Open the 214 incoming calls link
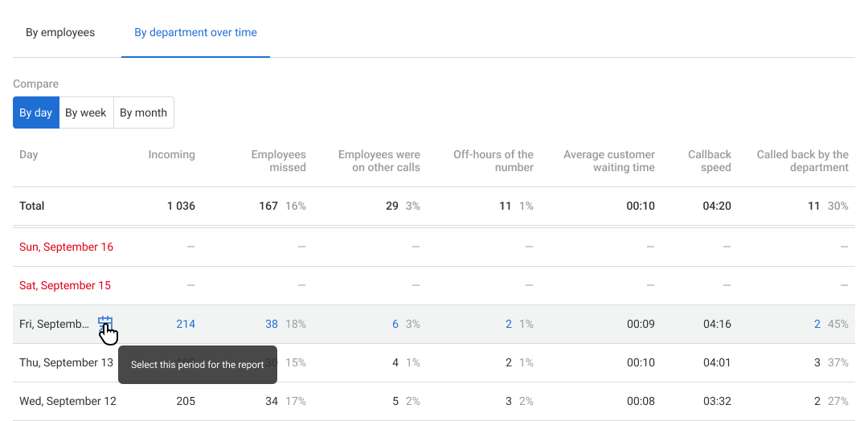The image size is (868, 421). [186, 325]
